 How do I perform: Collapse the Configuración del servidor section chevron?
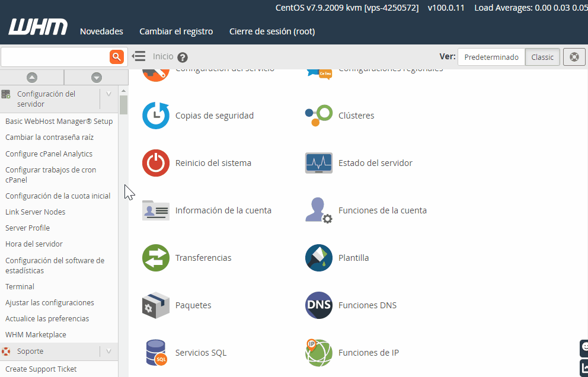pyautogui.click(x=108, y=94)
